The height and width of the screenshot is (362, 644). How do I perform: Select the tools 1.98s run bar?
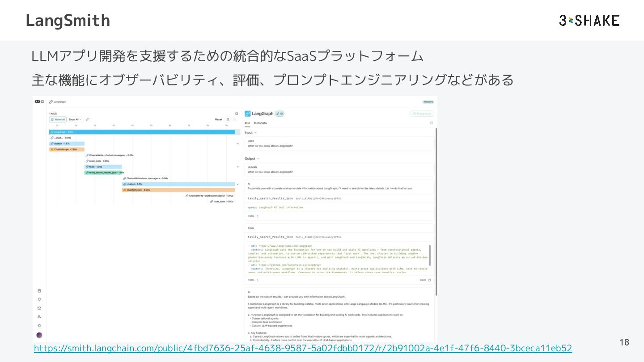coord(103,167)
